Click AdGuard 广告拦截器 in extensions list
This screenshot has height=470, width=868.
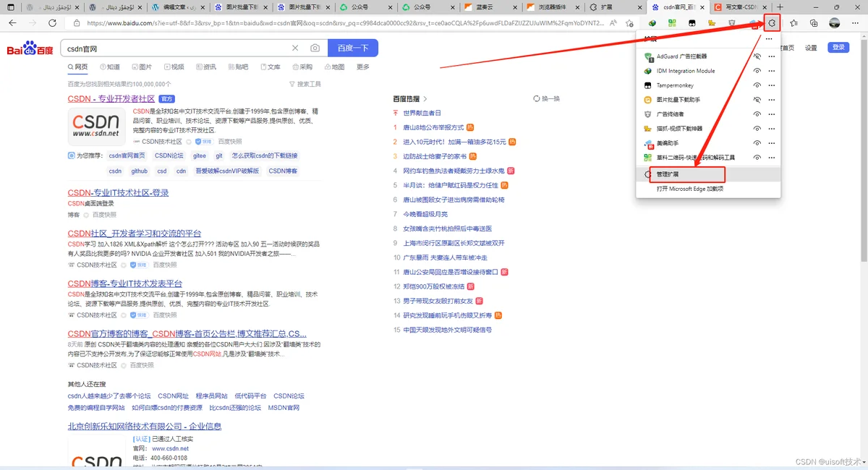tap(682, 56)
